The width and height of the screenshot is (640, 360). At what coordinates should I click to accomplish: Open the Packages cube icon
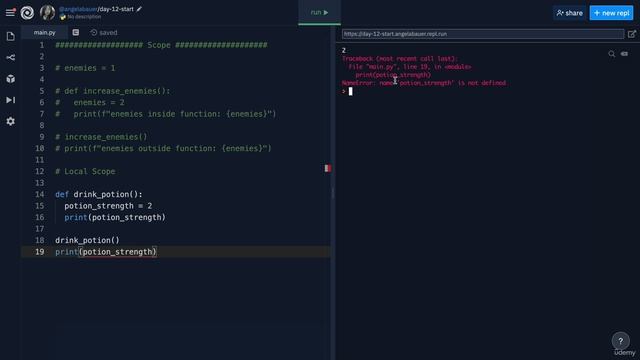pyautogui.click(x=11, y=79)
